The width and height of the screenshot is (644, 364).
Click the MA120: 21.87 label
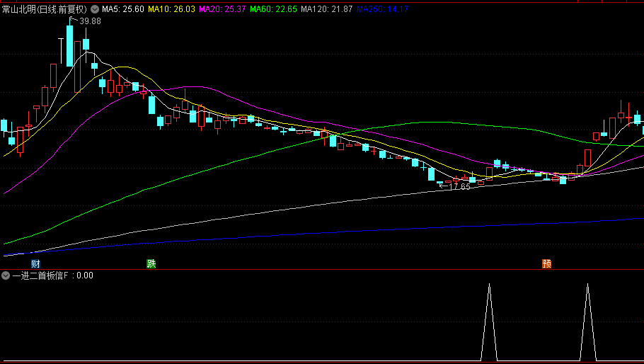tap(326, 9)
